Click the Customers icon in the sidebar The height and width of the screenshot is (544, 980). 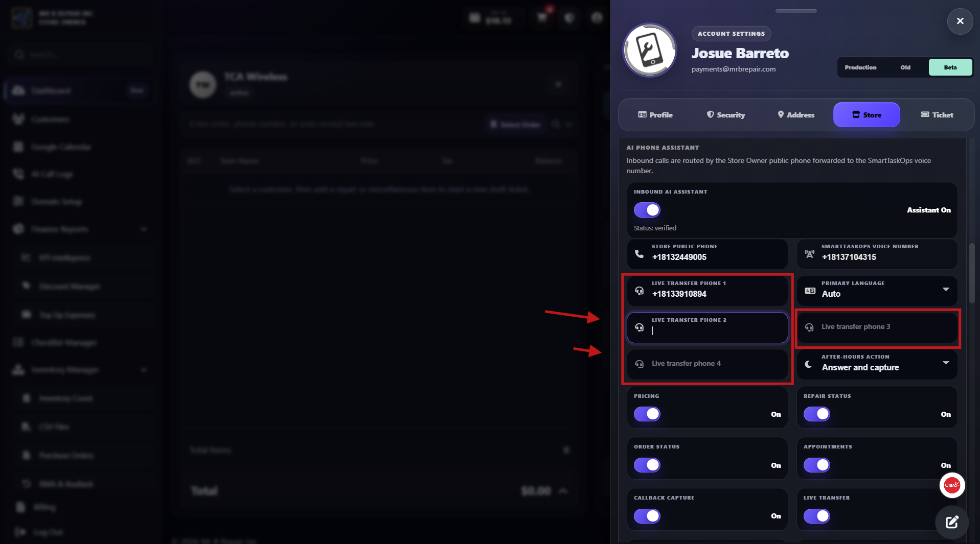point(18,119)
